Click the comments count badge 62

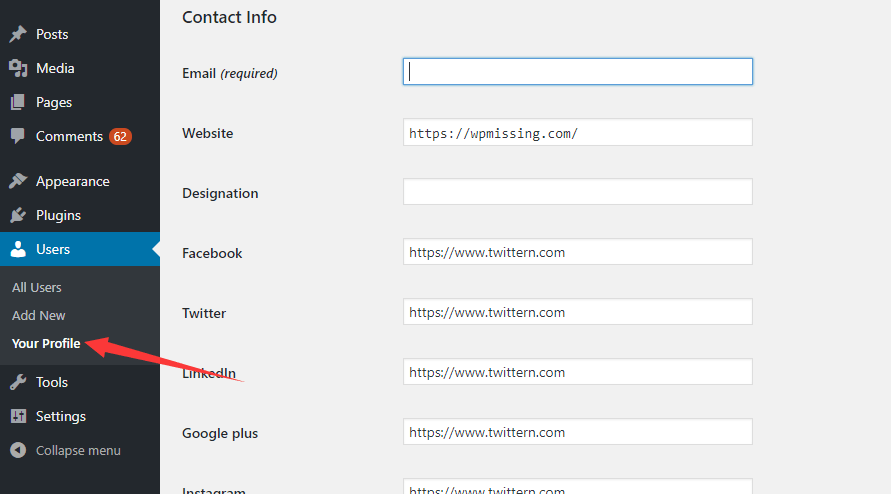pos(120,136)
